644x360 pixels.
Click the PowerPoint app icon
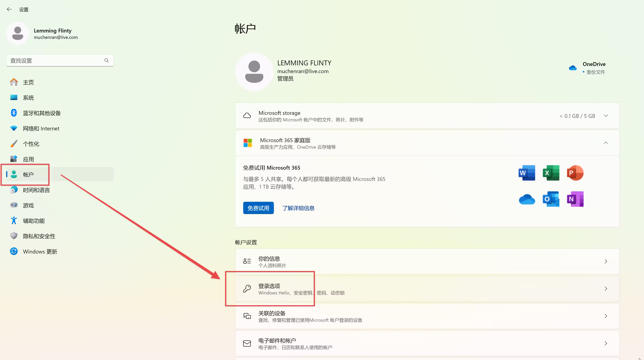575,173
